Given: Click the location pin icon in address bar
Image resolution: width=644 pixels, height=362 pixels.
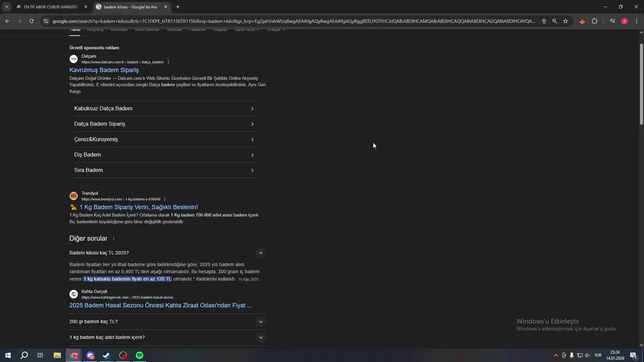Looking at the screenshot, I should tap(544, 21).
